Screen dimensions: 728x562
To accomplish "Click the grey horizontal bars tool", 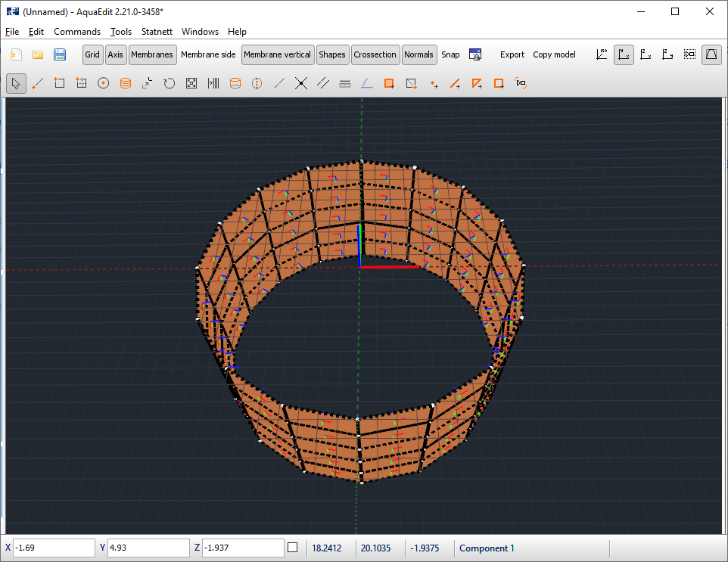I will [x=345, y=83].
